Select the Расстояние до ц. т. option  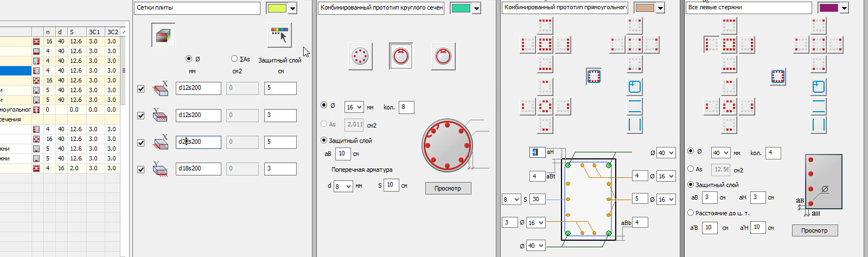691,213
